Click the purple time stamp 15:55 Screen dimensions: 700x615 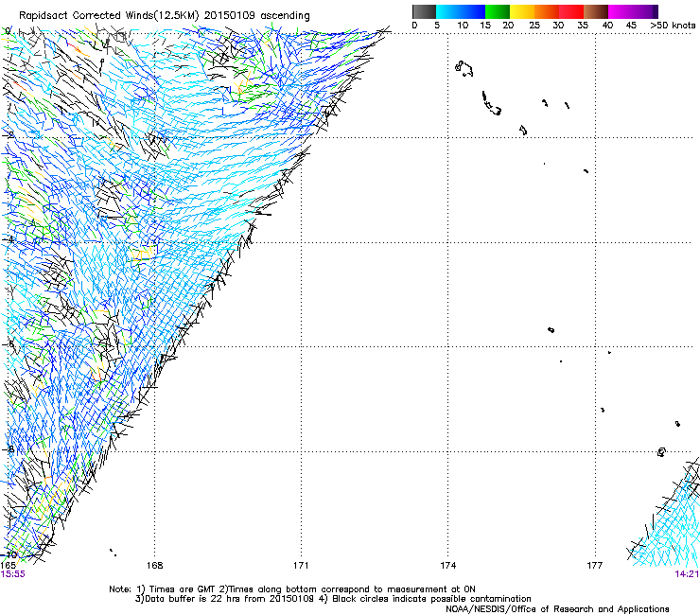click(x=13, y=574)
